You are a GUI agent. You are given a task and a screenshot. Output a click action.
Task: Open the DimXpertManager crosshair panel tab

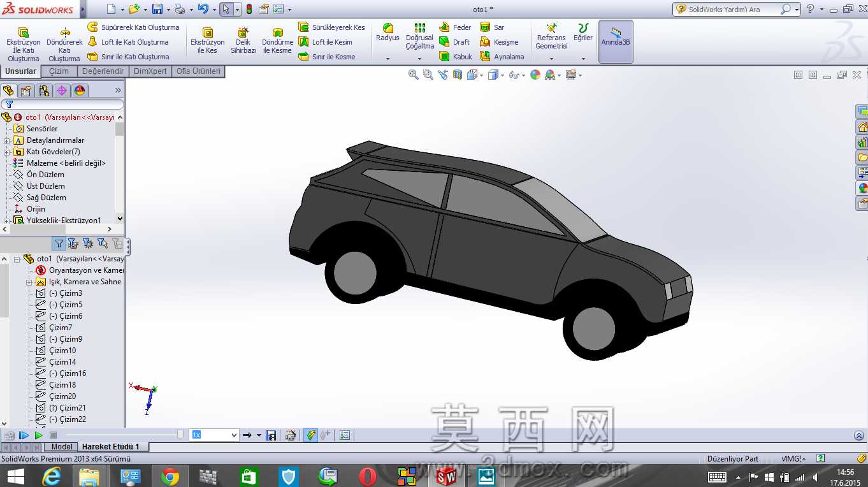tap(62, 91)
